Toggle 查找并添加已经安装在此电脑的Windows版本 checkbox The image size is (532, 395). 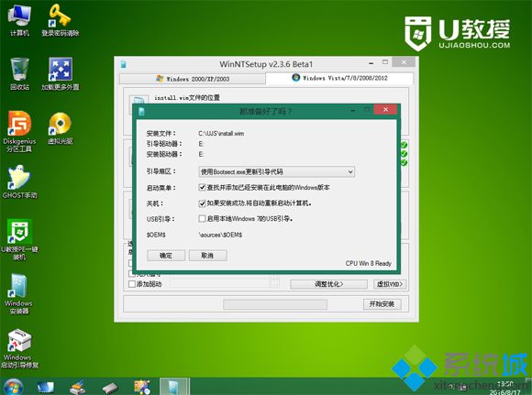[202, 187]
